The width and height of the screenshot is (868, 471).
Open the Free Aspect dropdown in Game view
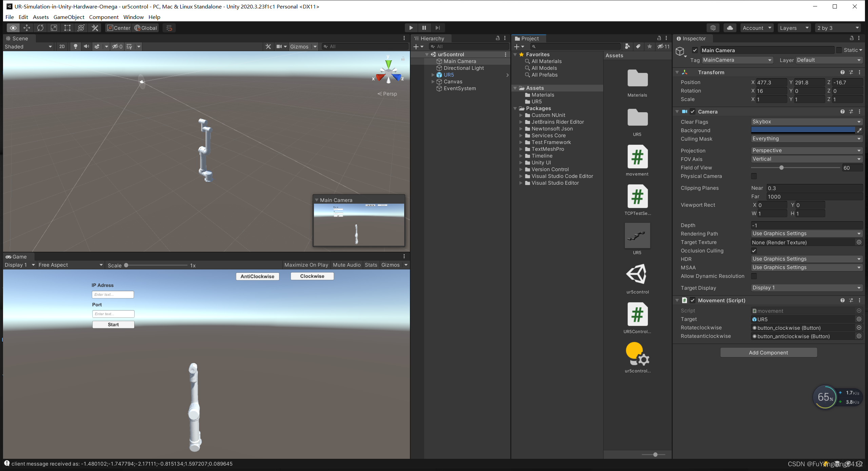[x=70, y=265]
